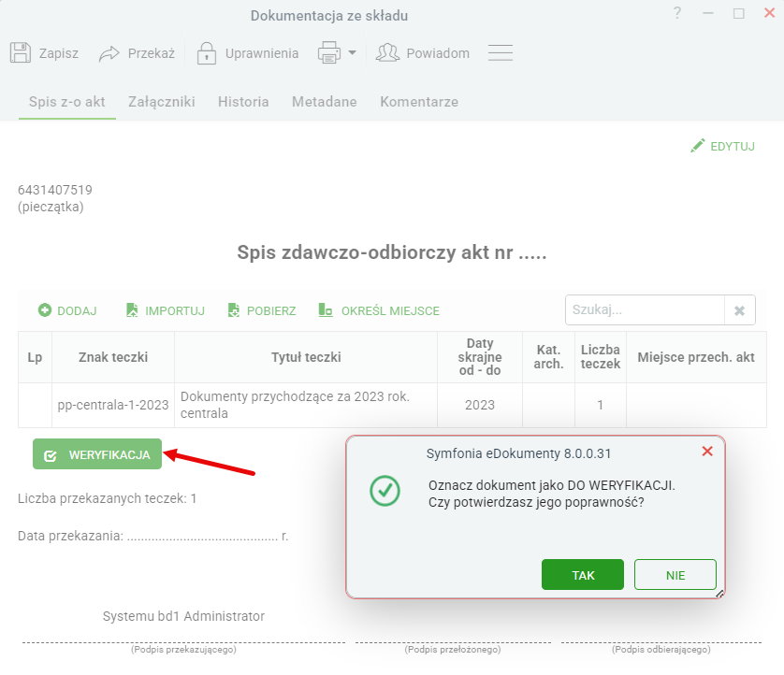
Task: Click the Kat. arch. column header
Action: tap(548, 357)
